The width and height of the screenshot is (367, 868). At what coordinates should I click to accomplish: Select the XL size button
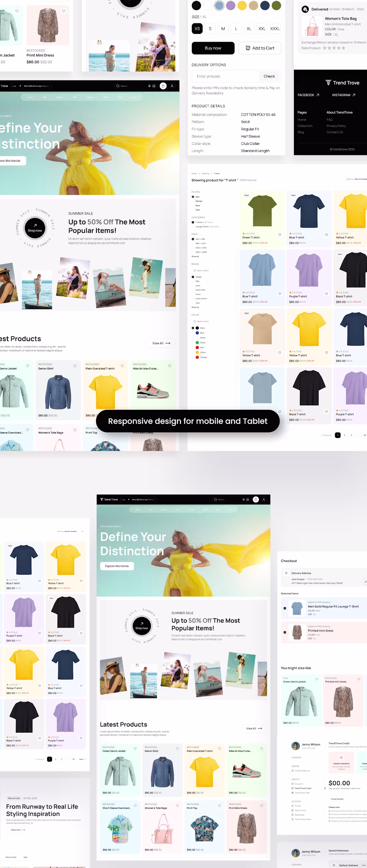(249, 29)
